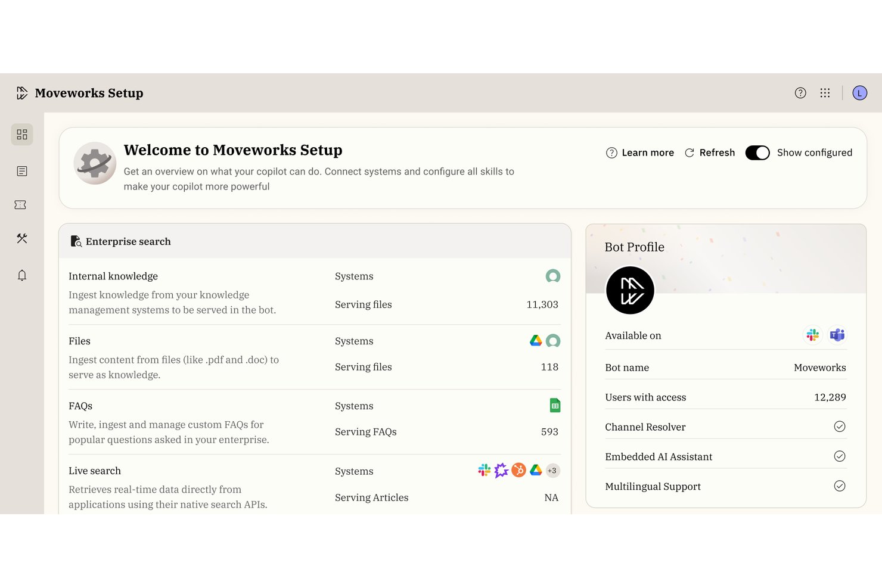
Task: Open the ticket icon in the sidebar
Action: tap(20, 205)
